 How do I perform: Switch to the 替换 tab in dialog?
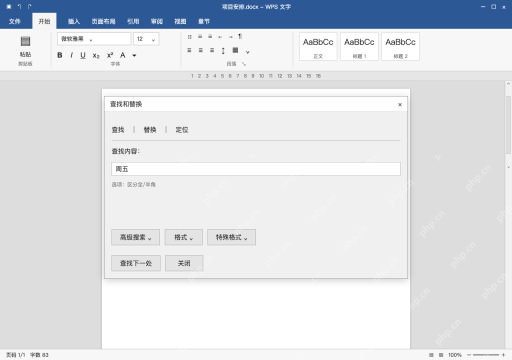(x=150, y=130)
